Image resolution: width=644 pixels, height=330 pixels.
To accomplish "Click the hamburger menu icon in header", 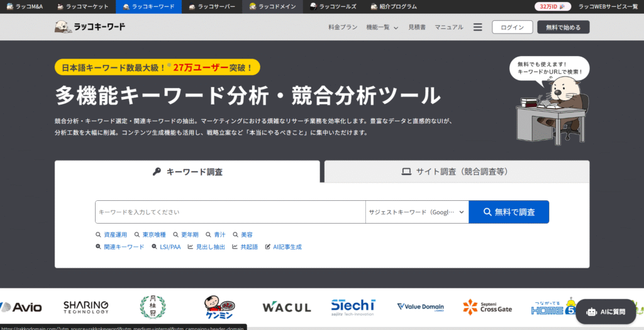I will pos(477,27).
